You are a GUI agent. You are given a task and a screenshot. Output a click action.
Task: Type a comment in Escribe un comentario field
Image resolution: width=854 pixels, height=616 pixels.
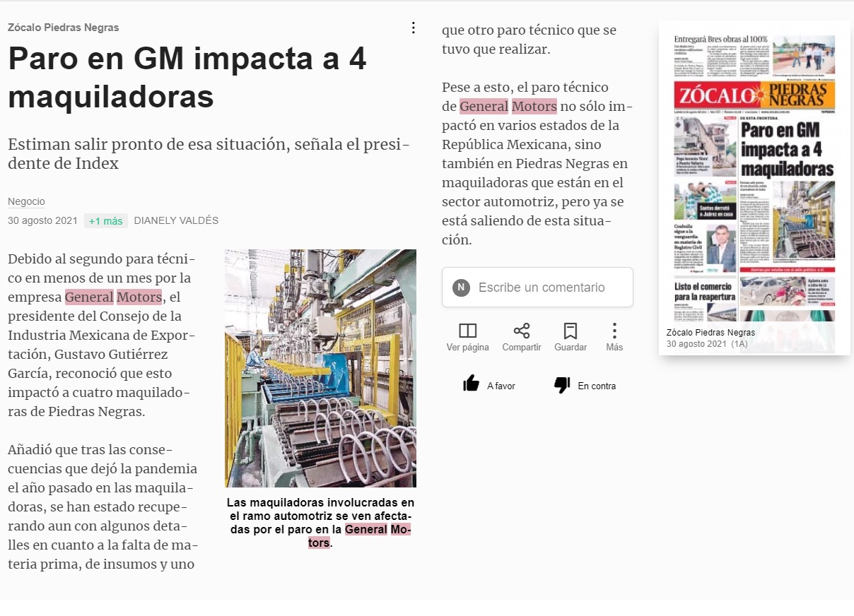pyautogui.click(x=537, y=288)
